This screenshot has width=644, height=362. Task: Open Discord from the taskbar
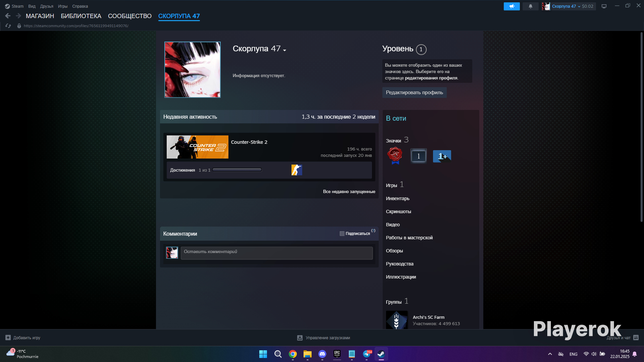(x=322, y=354)
